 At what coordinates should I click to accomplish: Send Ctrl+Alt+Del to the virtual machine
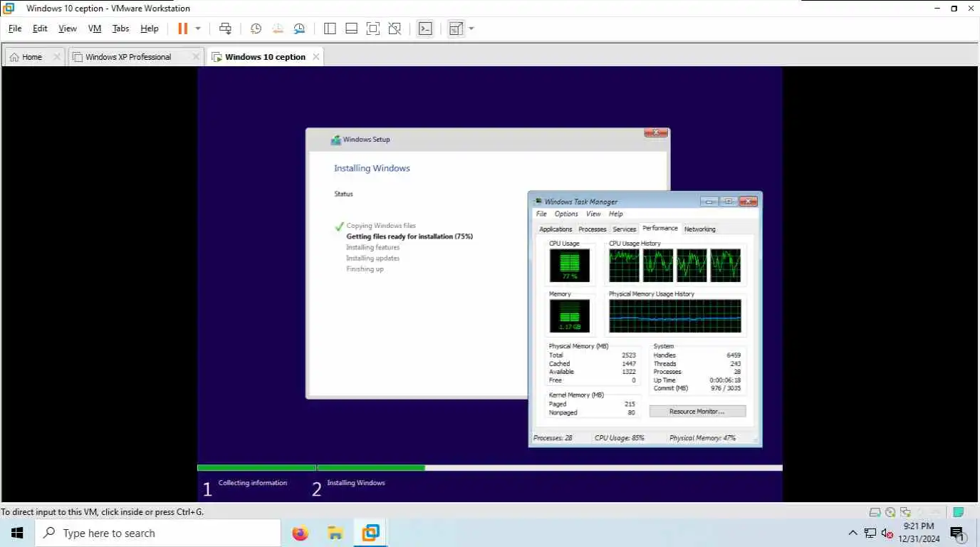225,28
